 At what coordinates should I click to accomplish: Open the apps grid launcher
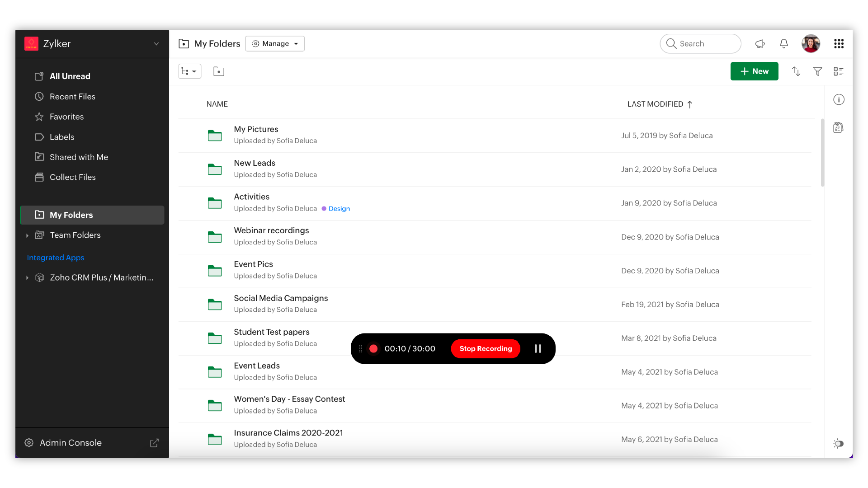coord(839,44)
